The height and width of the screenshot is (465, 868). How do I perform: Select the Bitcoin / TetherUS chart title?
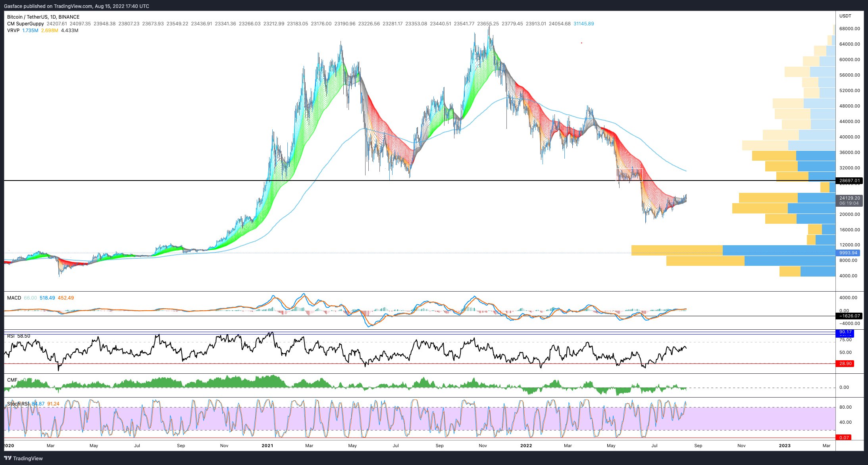tap(43, 17)
